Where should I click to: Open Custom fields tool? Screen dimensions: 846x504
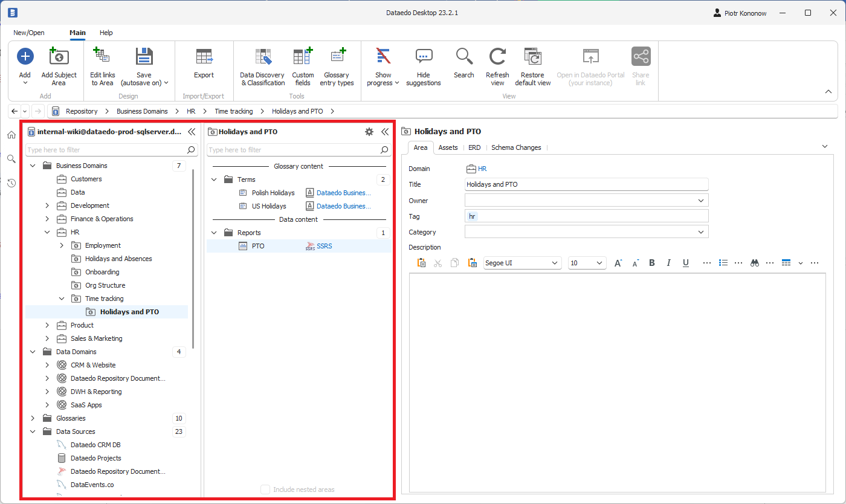pyautogui.click(x=303, y=66)
